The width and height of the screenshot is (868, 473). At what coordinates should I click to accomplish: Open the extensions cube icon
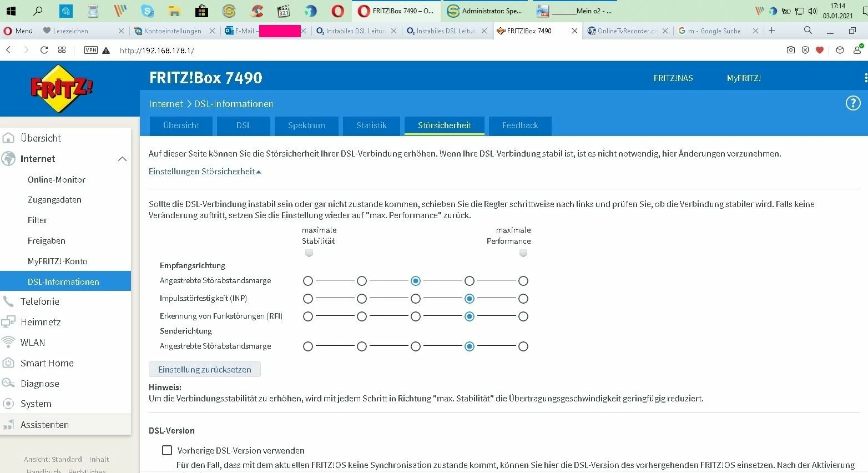coord(840,50)
